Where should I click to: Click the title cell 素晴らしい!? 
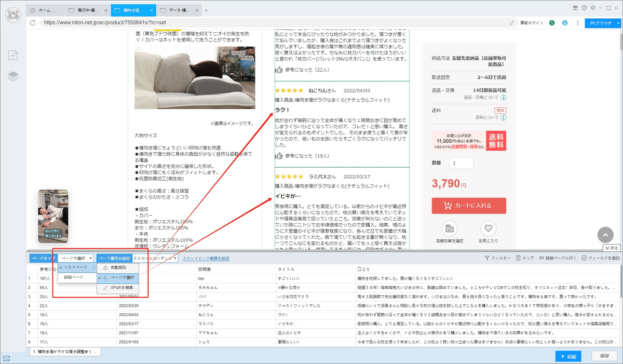click(316, 341)
